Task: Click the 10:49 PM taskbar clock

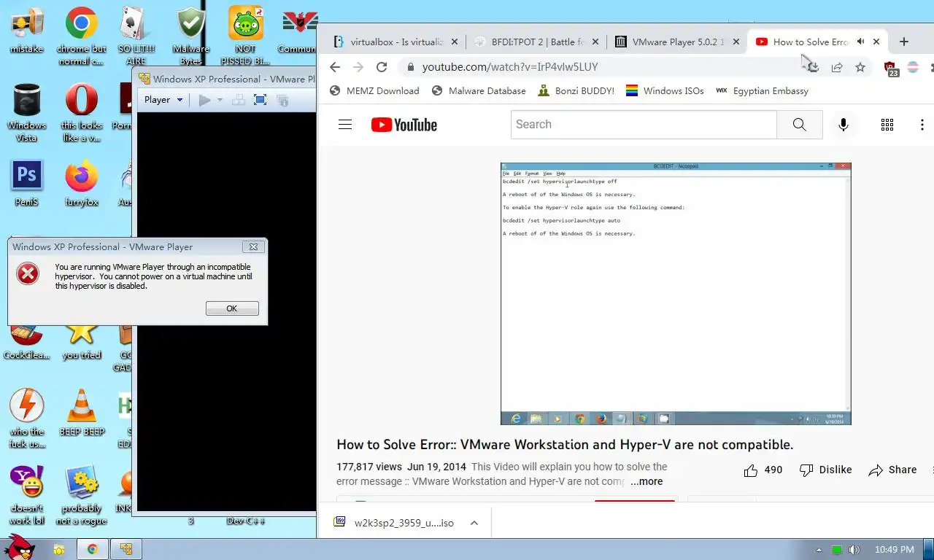Action: point(894,549)
